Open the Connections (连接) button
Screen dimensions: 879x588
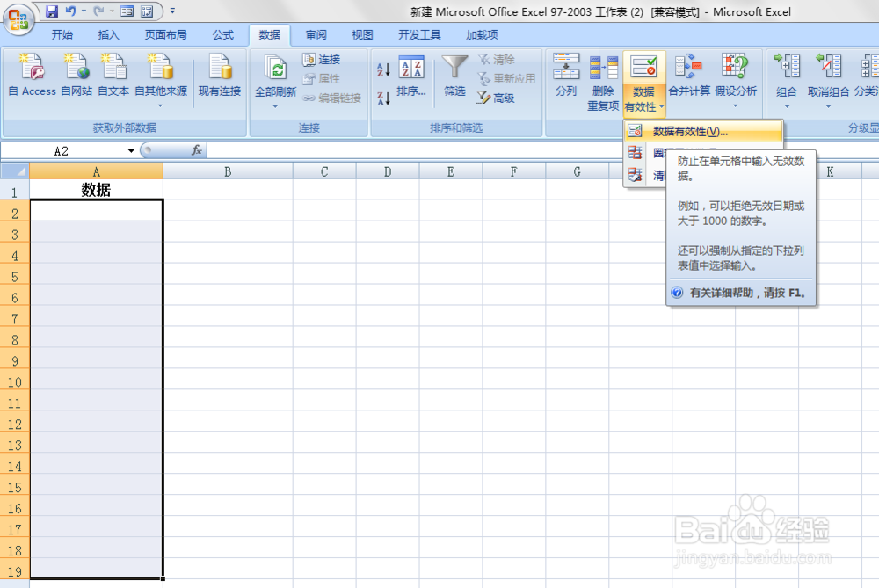click(x=322, y=60)
